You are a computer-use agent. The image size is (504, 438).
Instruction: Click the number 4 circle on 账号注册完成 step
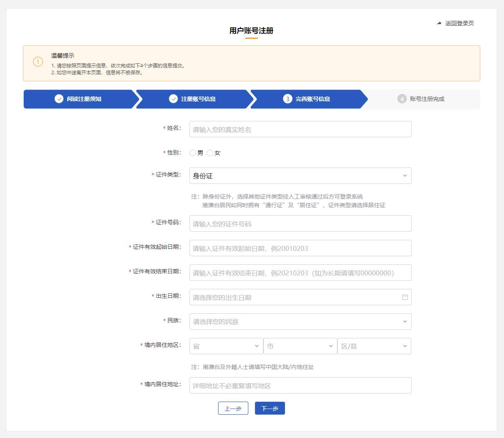pyautogui.click(x=402, y=99)
